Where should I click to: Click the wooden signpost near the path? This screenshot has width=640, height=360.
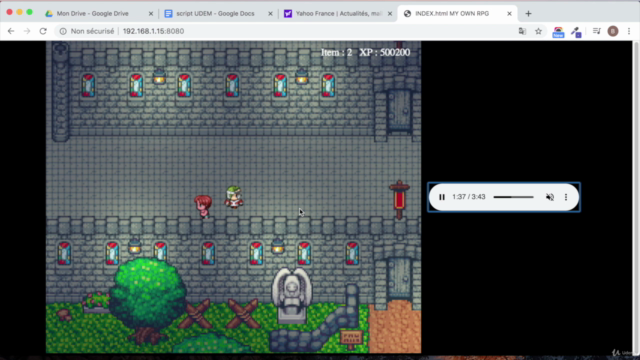click(x=351, y=339)
